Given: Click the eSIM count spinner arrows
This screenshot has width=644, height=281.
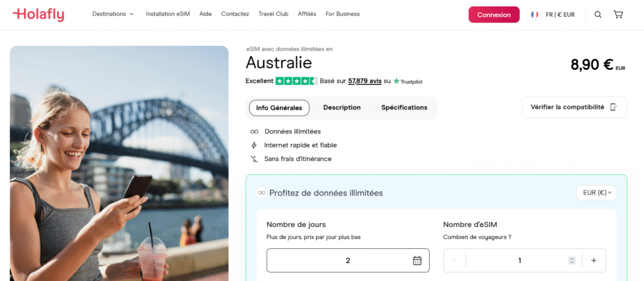Looking at the screenshot, I should tap(571, 260).
